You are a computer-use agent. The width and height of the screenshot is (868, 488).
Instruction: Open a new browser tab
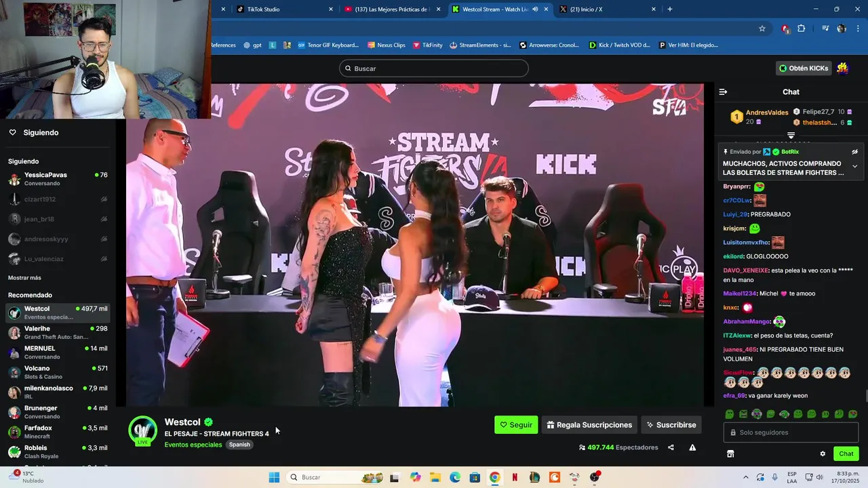click(x=670, y=9)
